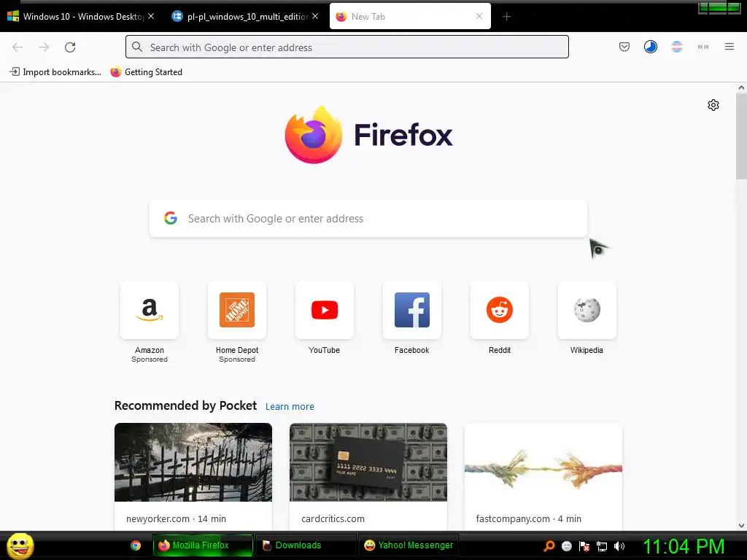The image size is (747, 560).
Task: Open the network tray icon
Action: click(602, 546)
